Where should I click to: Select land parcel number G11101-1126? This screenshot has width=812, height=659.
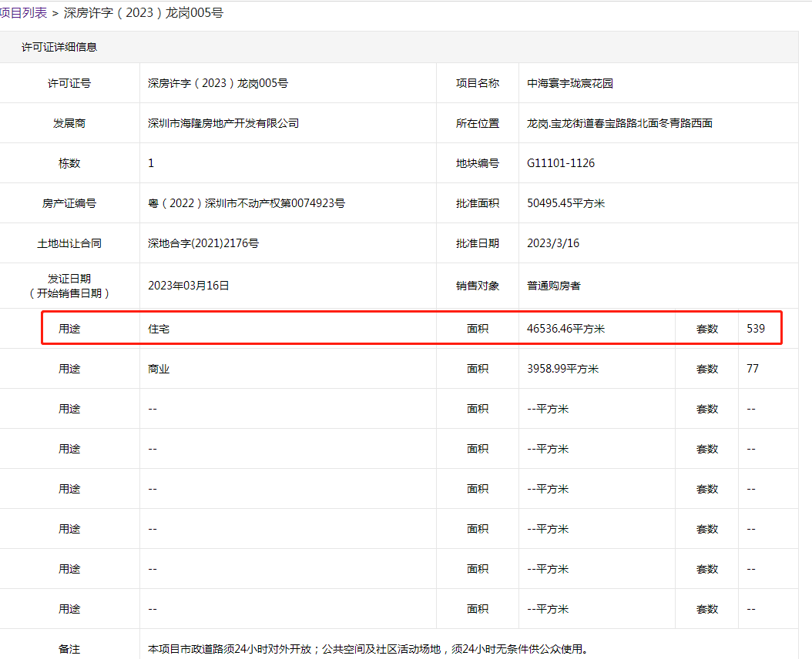pyautogui.click(x=561, y=163)
